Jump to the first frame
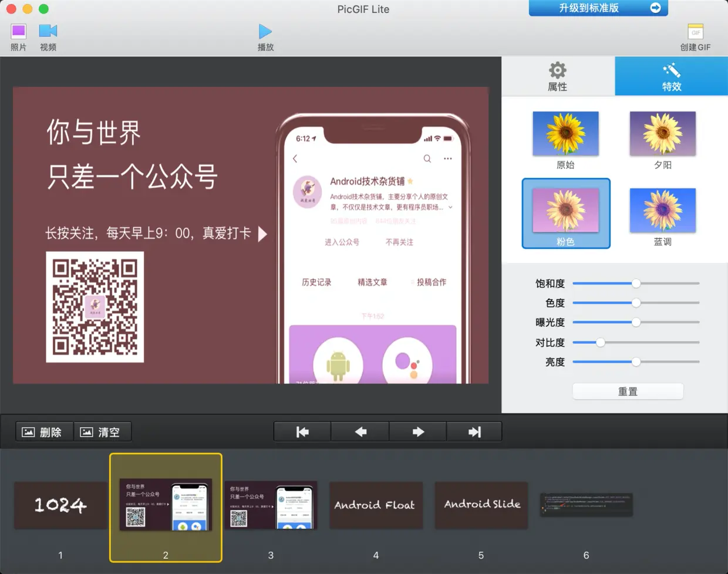728x574 pixels. (302, 432)
